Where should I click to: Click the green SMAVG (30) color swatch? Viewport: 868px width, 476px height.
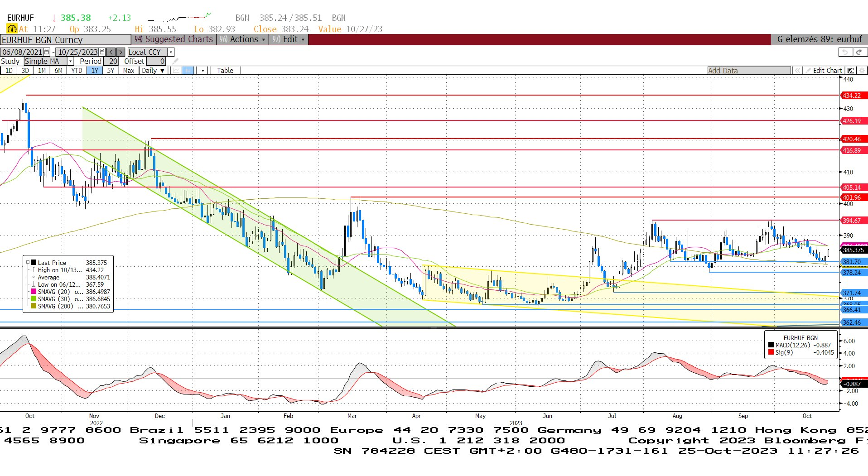[x=34, y=298]
